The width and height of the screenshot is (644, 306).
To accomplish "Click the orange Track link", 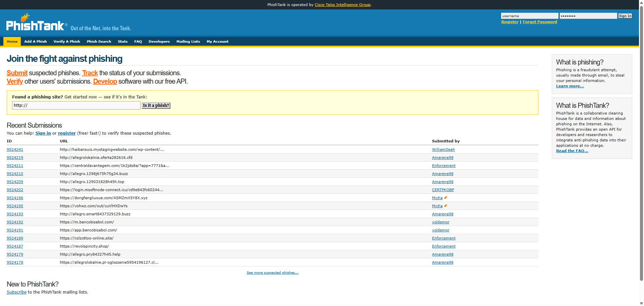I will click(x=90, y=73).
